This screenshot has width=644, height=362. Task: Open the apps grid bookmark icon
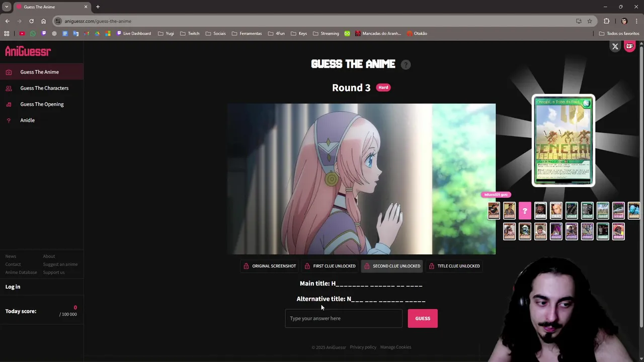tap(7, 34)
